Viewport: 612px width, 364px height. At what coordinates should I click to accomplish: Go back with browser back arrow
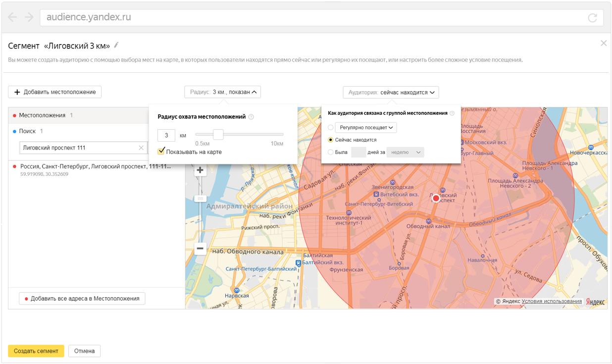12,17
